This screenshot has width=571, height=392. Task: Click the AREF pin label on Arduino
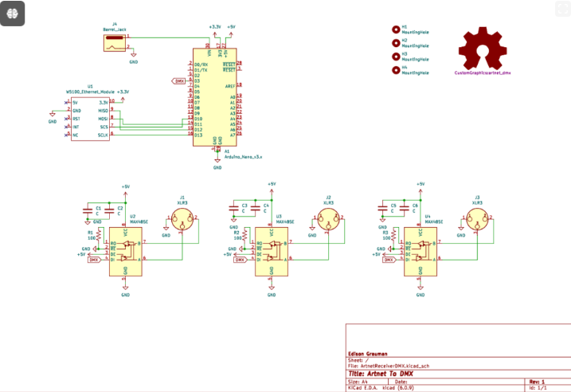coord(230,86)
